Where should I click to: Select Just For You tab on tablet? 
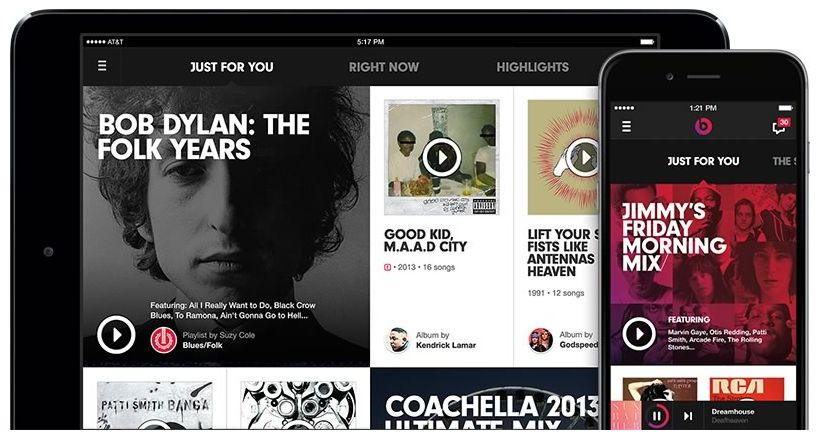(231, 67)
